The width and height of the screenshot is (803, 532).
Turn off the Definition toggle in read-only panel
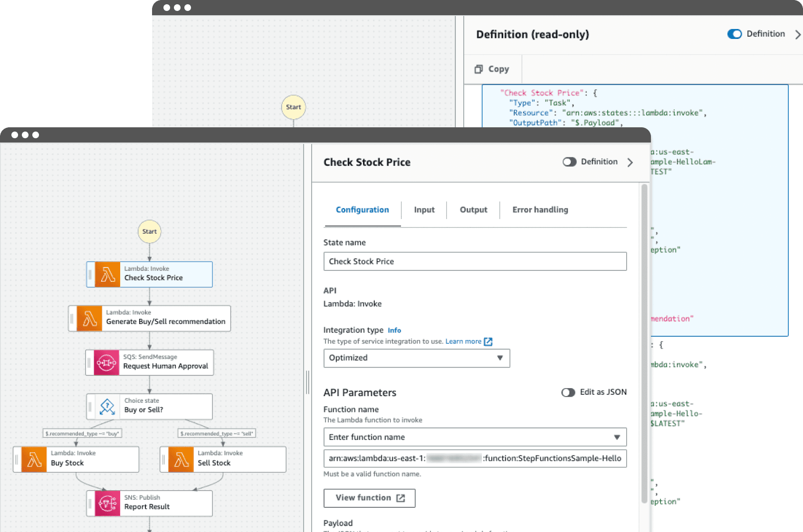click(734, 34)
